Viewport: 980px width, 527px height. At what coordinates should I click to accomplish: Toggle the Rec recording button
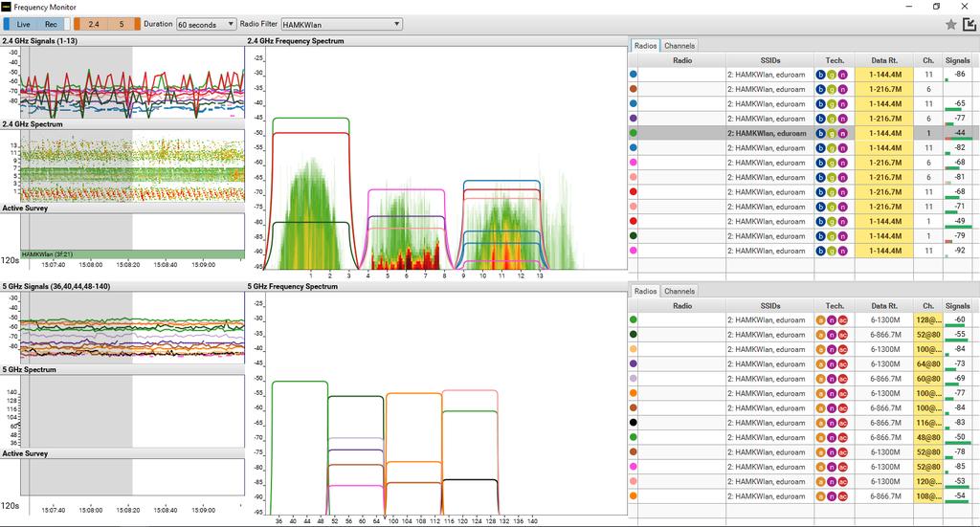coord(52,24)
